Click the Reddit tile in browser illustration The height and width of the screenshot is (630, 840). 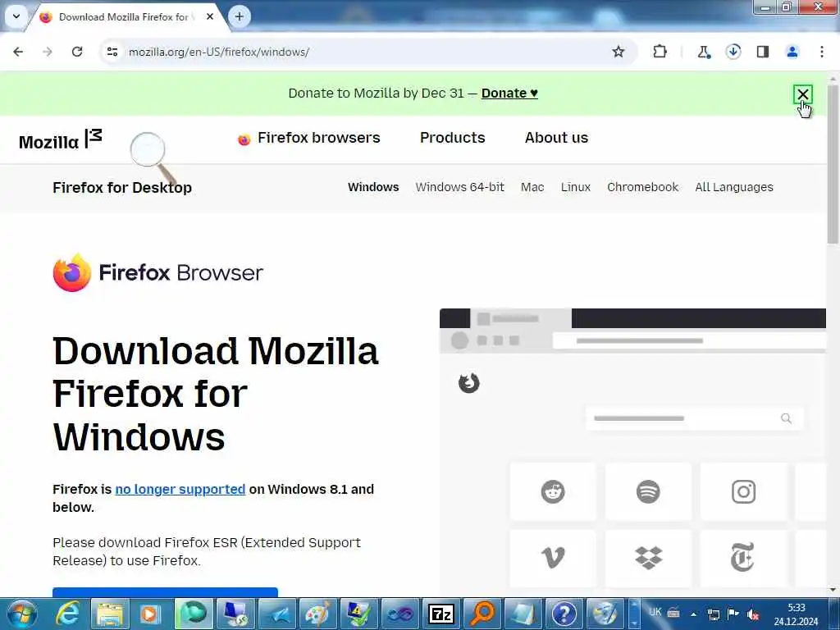553,492
